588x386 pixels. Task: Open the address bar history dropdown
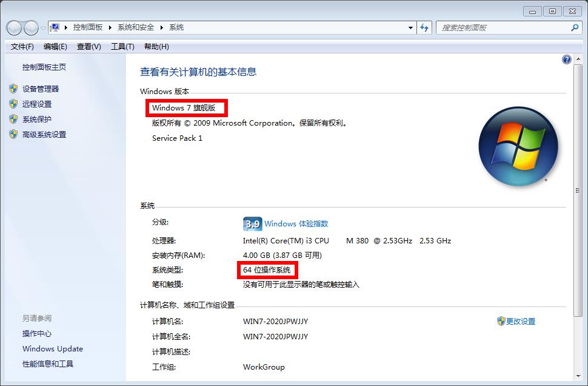point(410,28)
